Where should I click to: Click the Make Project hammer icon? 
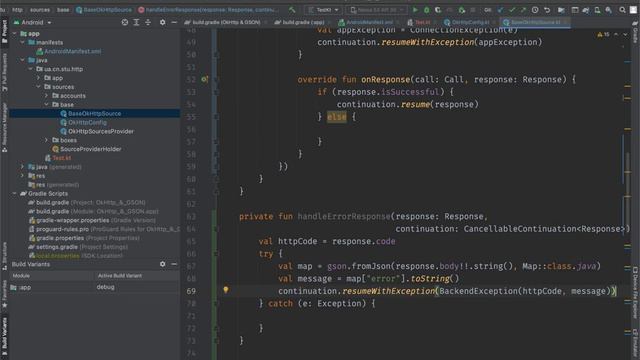[x=292, y=10]
